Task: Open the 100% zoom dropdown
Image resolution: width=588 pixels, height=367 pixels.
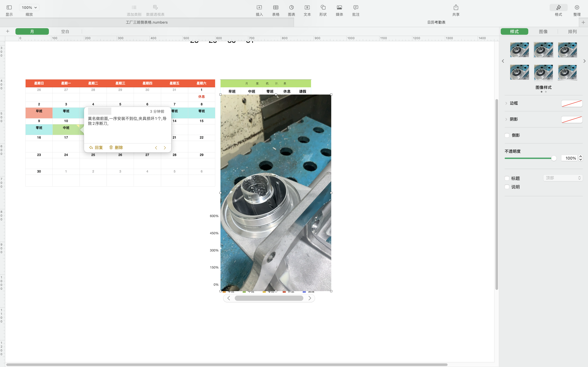Action: click(29, 8)
